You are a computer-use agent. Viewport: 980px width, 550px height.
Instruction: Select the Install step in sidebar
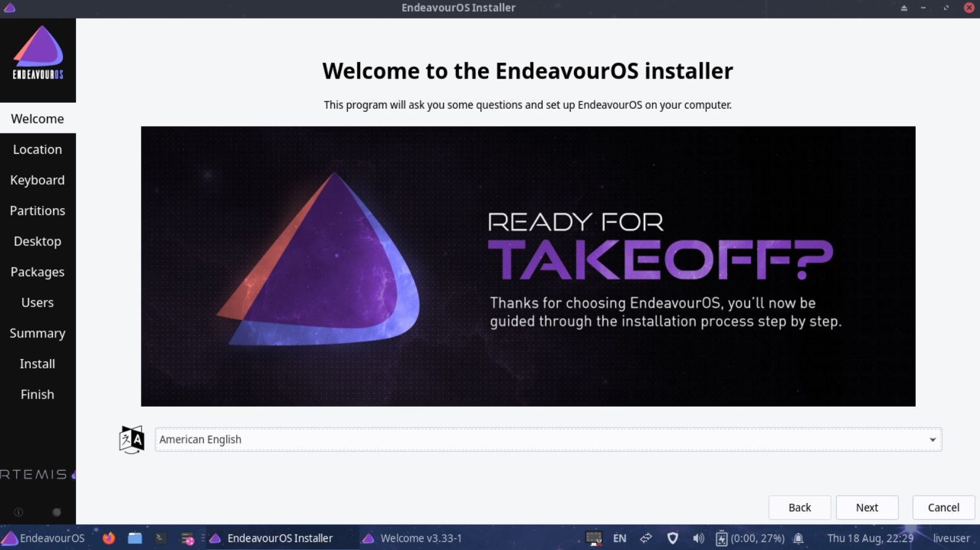38,363
